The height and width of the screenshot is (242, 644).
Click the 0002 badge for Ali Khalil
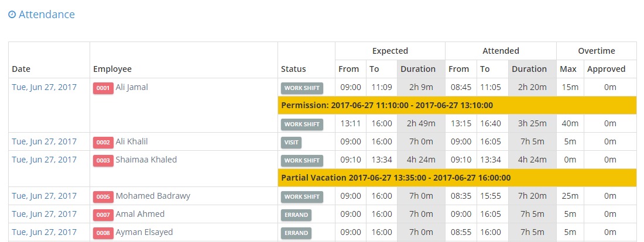[103, 142]
